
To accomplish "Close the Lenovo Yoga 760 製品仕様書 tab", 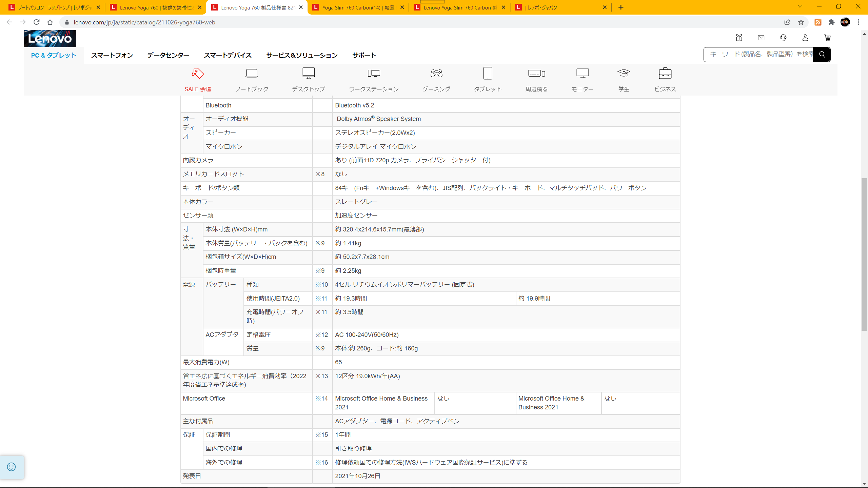I will click(x=301, y=7).
